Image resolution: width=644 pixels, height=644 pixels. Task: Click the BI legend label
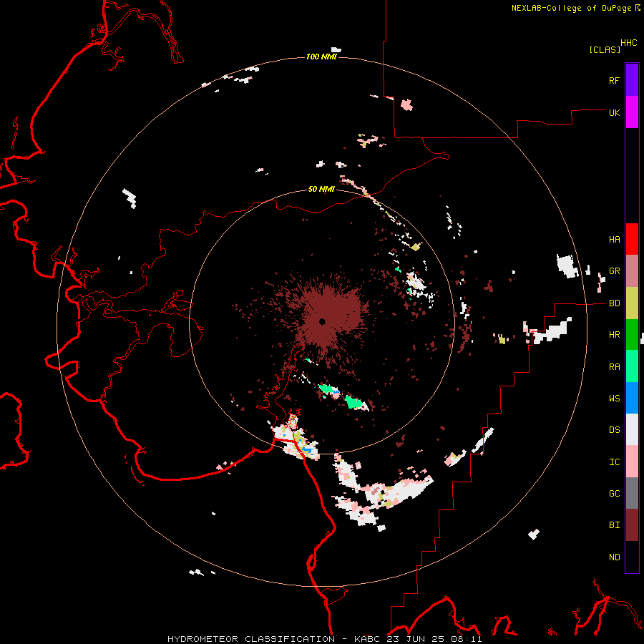click(614, 525)
